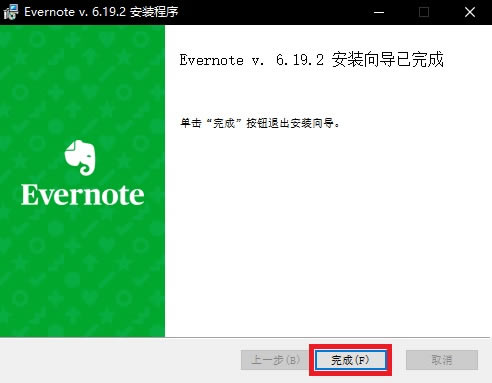Image resolution: width=492 pixels, height=383 pixels.
Task: Click the Evernote elephant logo
Action: pos(80,157)
